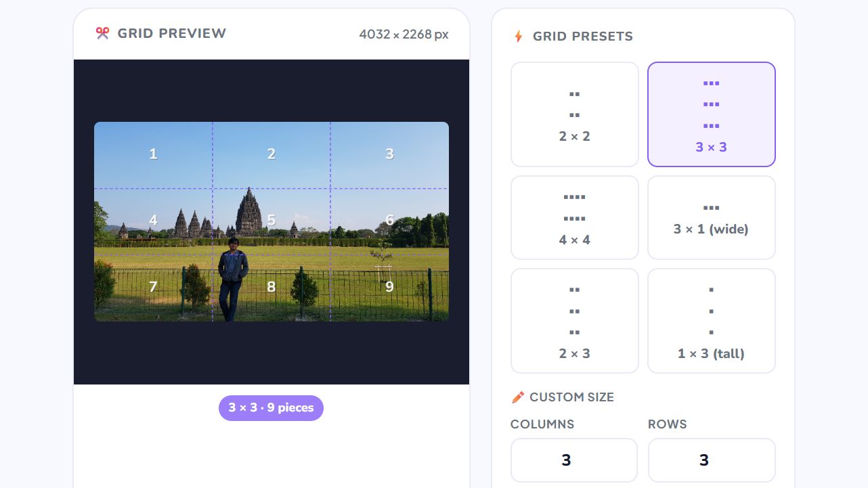Image resolution: width=868 pixels, height=488 pixels.
Task: Select grid piece 7 in the preview
Action: (153, 288)
